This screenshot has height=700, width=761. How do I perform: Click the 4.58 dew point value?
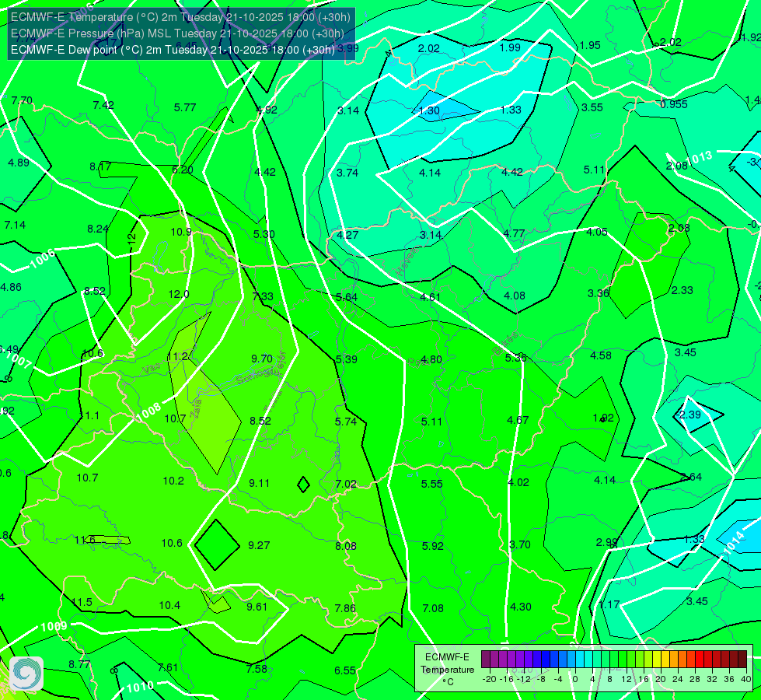(600, 355)
